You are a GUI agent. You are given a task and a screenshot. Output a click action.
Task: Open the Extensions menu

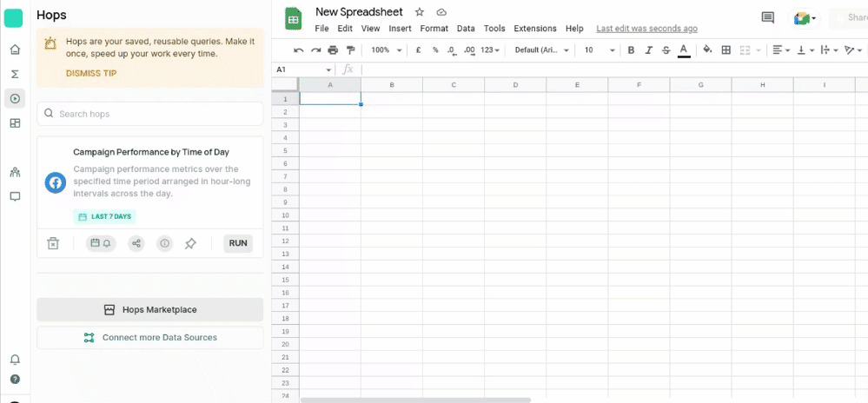pyautogui.click(x=534, y=29)
